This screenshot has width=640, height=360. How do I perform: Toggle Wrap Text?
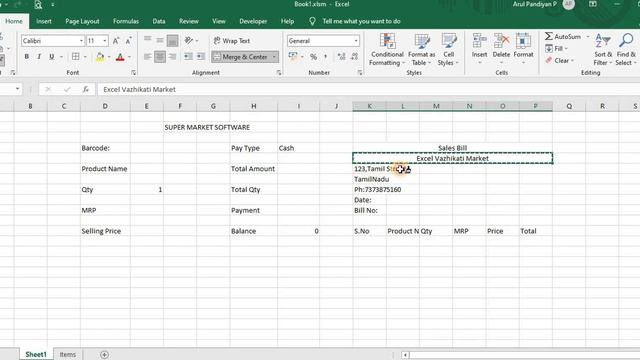[231, 41]
